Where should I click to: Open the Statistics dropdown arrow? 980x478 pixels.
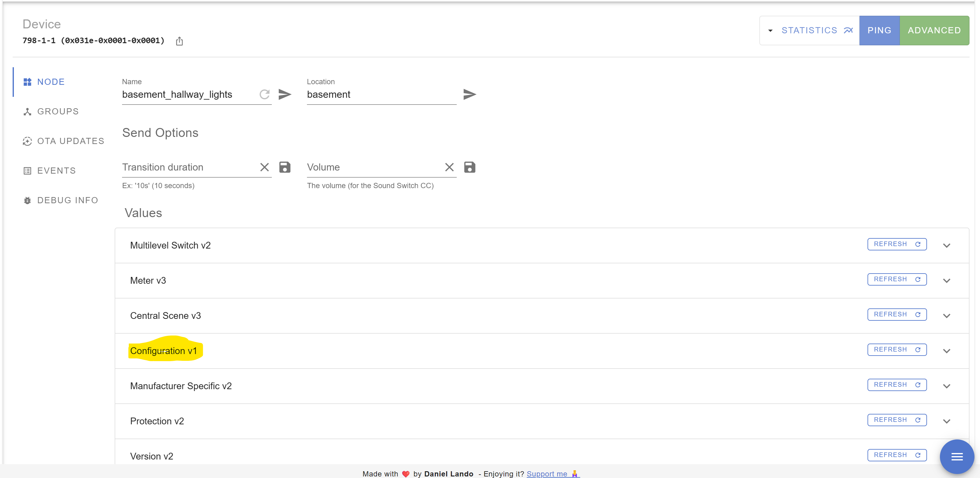click(x=770, y=31)
